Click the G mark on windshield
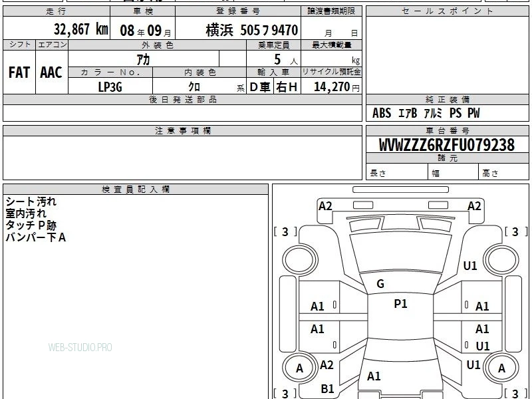532x399 pixels. (x=380, y=284)
